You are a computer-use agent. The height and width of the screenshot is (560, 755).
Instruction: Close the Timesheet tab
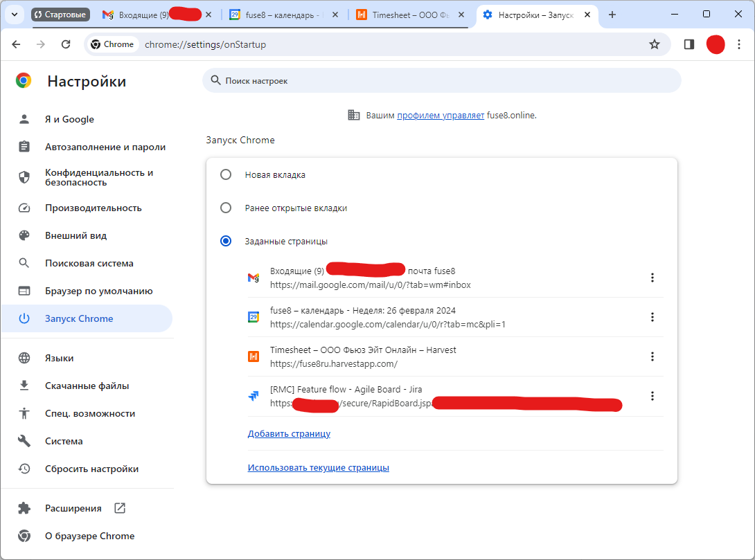click(463, 15)
